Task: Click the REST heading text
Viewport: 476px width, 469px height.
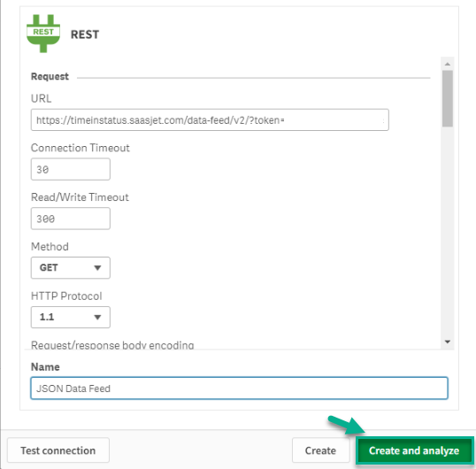Action: pyautogui.click(x=85, y=35)
